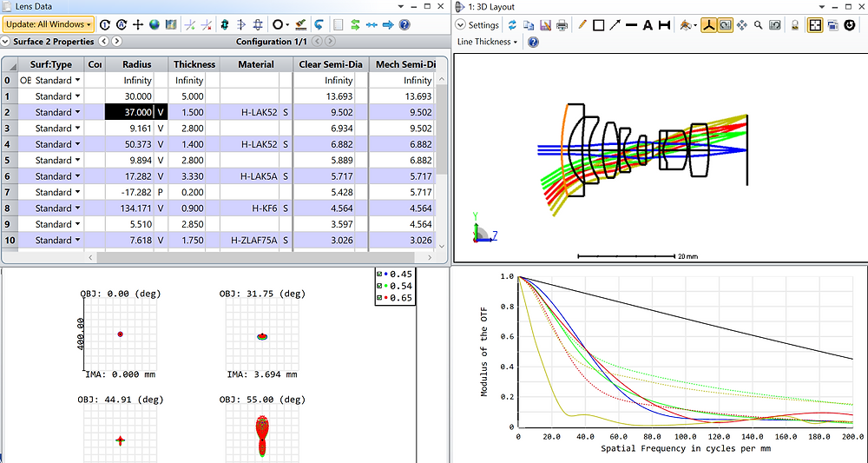Image resolution: width=868 pixels, height=463 pixels.
Task: Click the add-surface icon with green plus
Action: 190,24
